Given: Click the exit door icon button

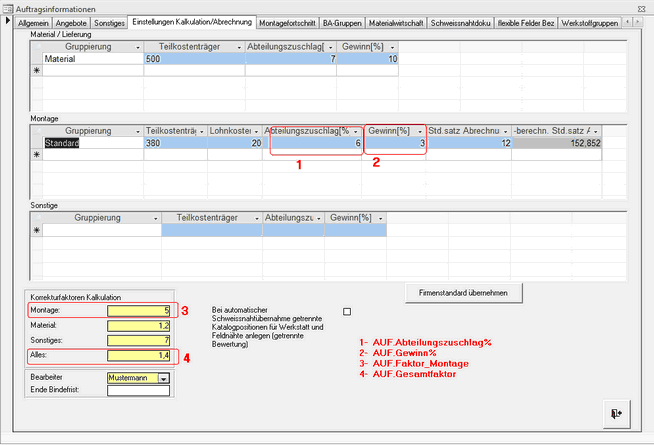Looking at the screenshot, I should click(x=616, y=411).
